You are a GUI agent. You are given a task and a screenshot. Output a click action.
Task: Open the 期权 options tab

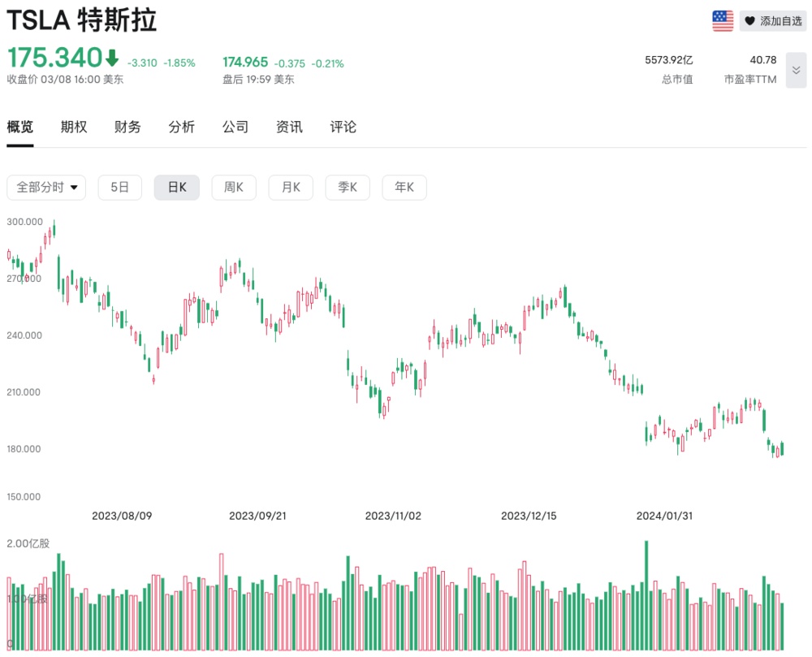(74, 127)
